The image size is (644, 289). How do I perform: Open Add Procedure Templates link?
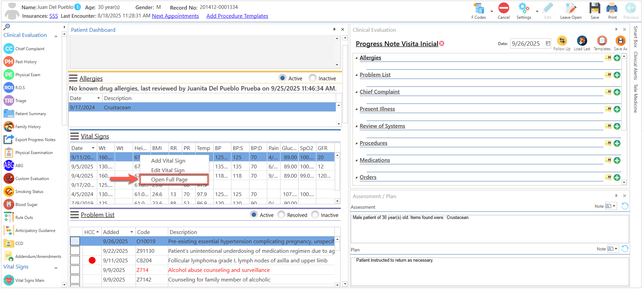pos(237,16)
